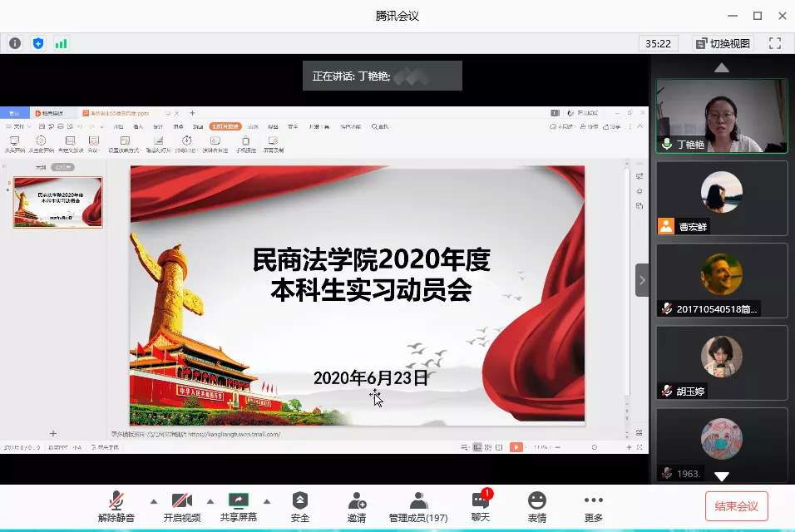Unmute microphone (解除静音)
Viewport: 795px width, 532px height.
[x=117, y=506]
